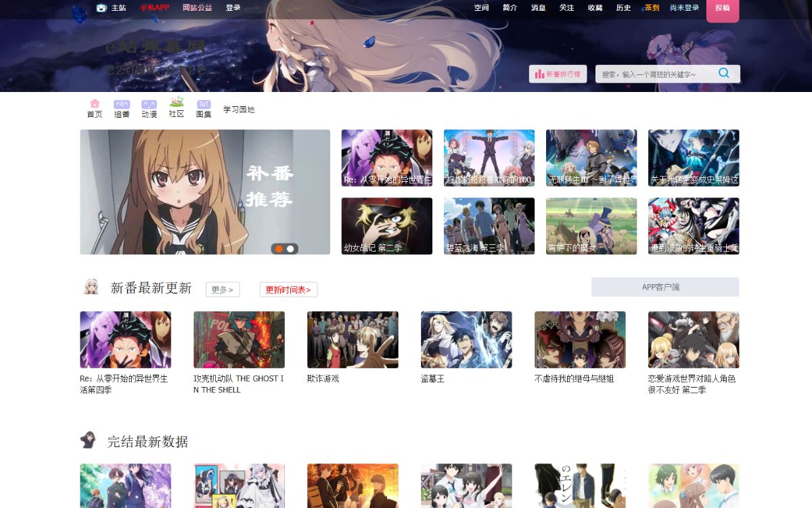Screen dimensions: 812x508
Task: Click title text 欺诈游戏
Action: (323, 379)
